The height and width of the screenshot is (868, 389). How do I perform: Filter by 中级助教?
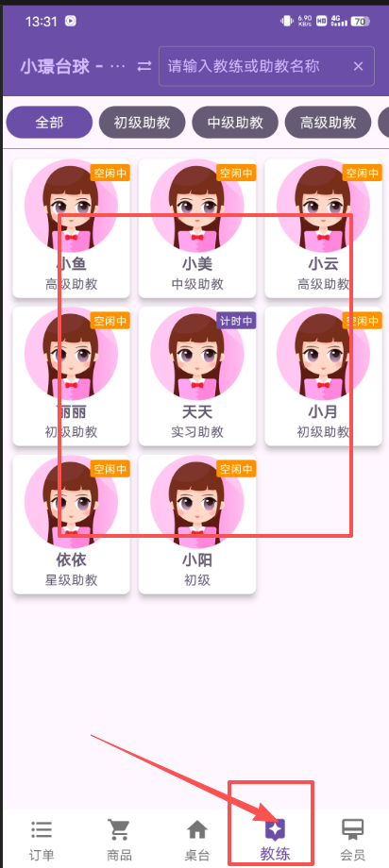pos(235,123)
